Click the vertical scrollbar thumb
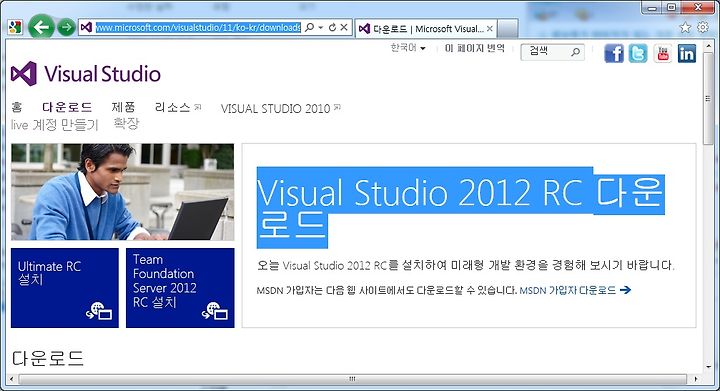Screen dimensions: 720x391 pos(709,98)
